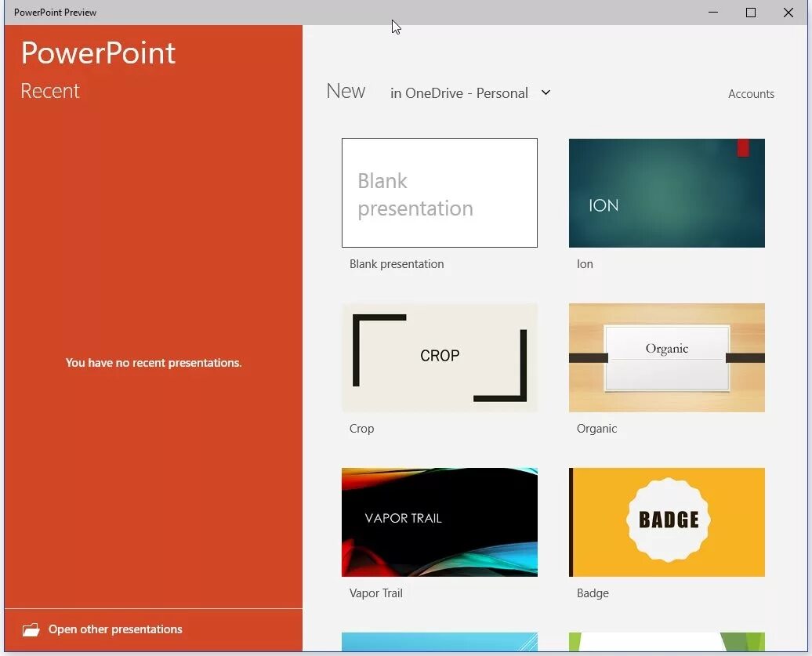Minimize the PowerPoint Preview window
The width and height of the screenshot is (812, 656).
point(713,13)
